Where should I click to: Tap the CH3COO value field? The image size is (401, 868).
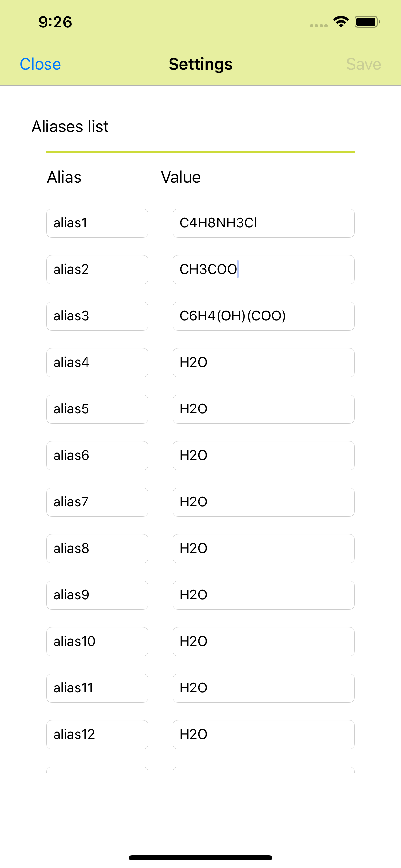[263, 270]
